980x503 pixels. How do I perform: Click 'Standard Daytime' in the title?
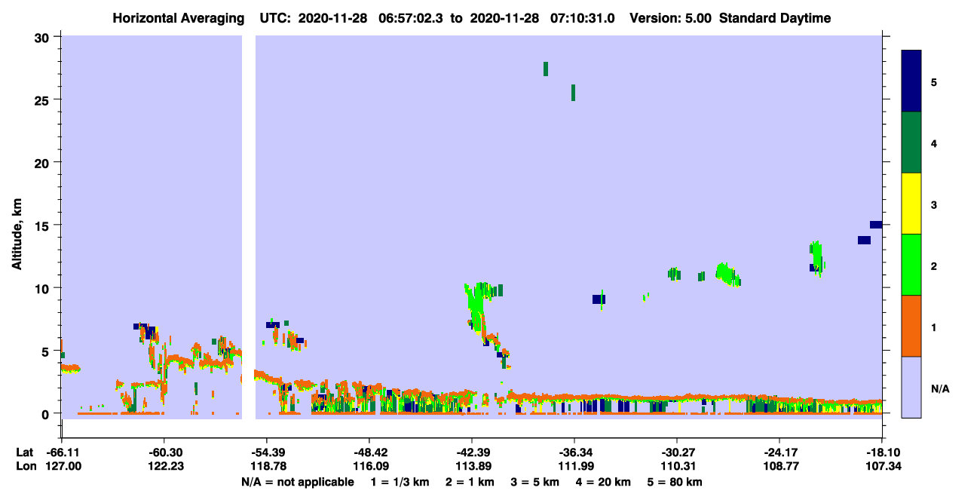pyautogui.click(x=775, y=18)
